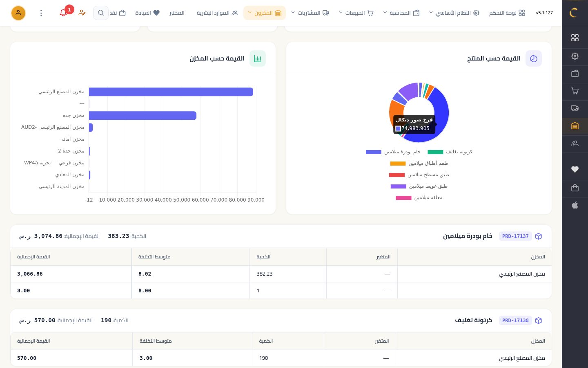
Task: Click the orange pencil user icon in header
Action: [x=82, y=13]
